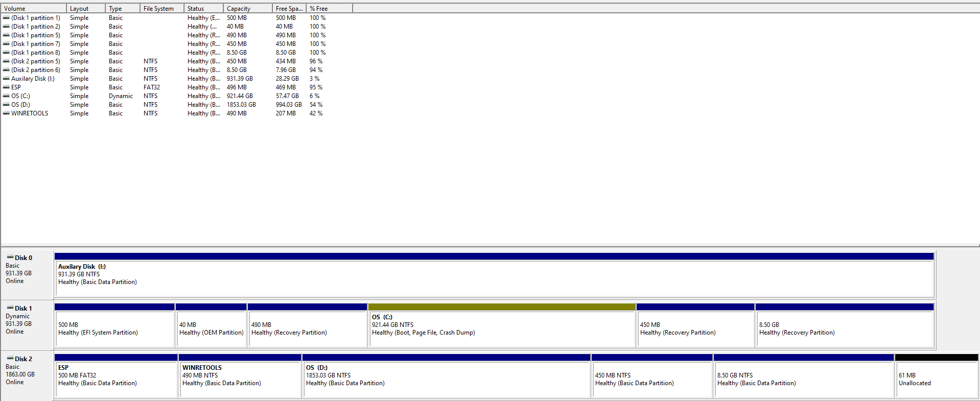Sort list by the Status column header

204,8
